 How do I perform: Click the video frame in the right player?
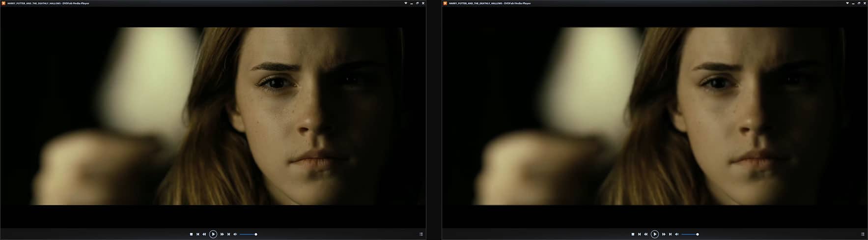pos(654,116)
